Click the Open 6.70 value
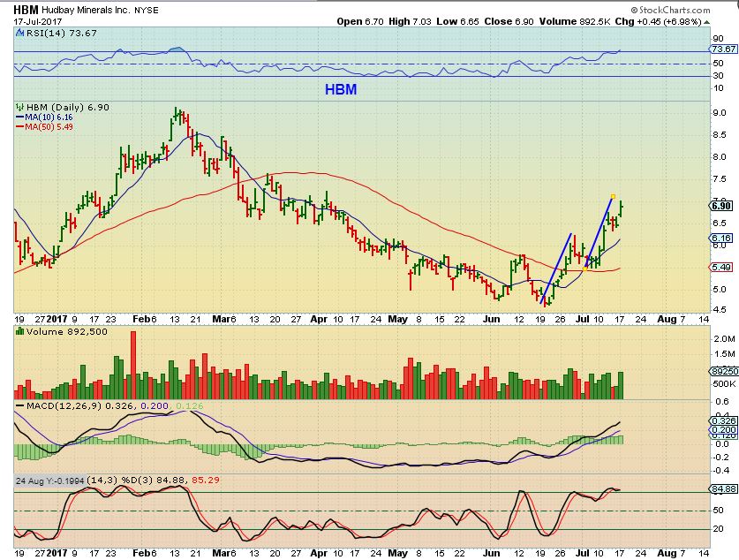739x560 pixels. coord(360,21)
